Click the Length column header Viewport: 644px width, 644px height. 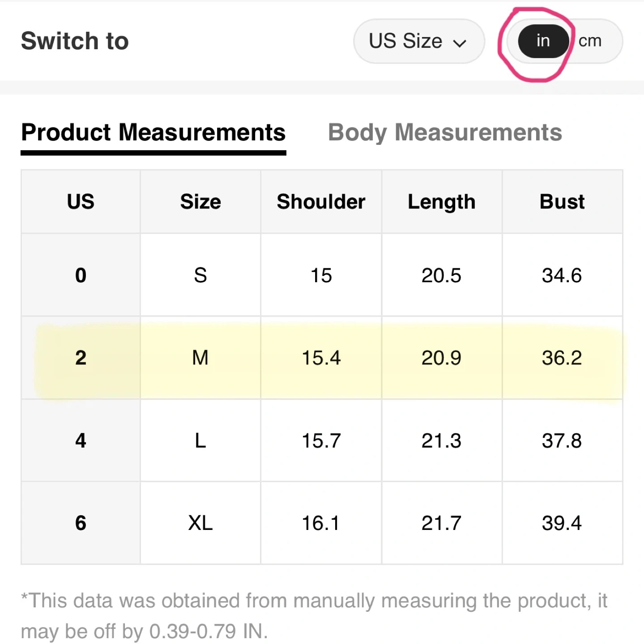(441, 202)
